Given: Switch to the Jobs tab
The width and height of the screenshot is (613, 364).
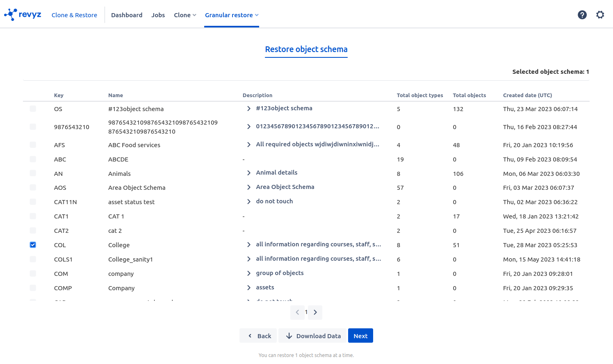Looking at the screenshot, I should pyautogui.click(x=158, y=15).
